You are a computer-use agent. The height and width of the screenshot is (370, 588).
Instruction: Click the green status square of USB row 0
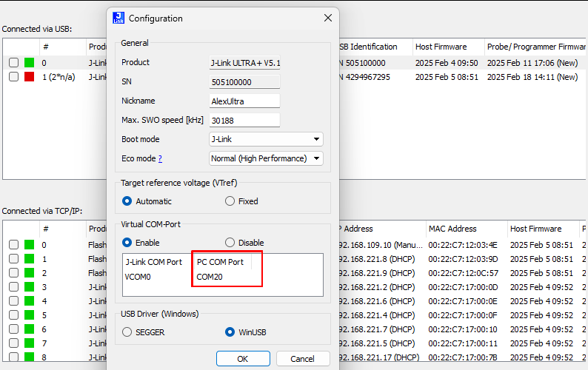coord(29,63)
